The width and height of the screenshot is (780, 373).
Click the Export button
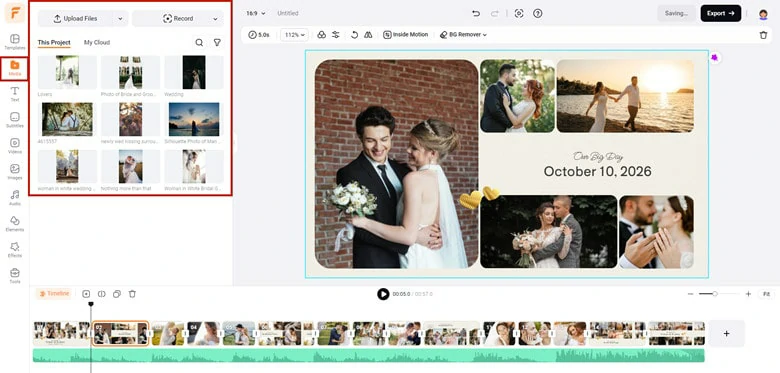coord(721,13)
